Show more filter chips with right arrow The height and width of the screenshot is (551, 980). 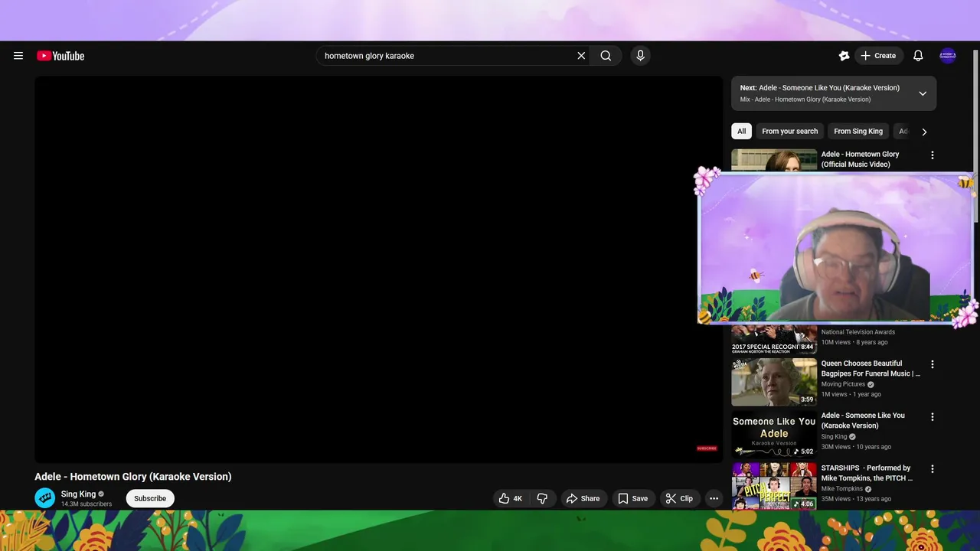coord(924,132)
